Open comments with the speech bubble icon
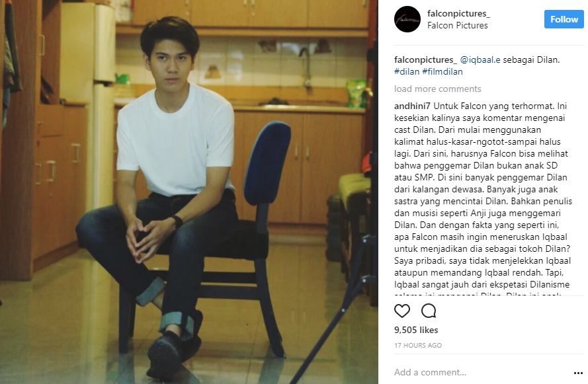Screen dimensions: 588x384 click(x=428, y=311)
